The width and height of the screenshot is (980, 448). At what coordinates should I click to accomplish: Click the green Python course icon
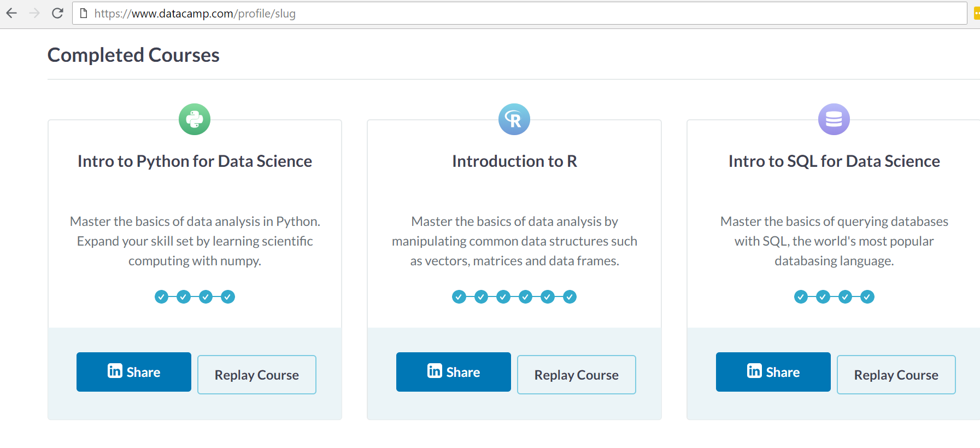[195, 119]
